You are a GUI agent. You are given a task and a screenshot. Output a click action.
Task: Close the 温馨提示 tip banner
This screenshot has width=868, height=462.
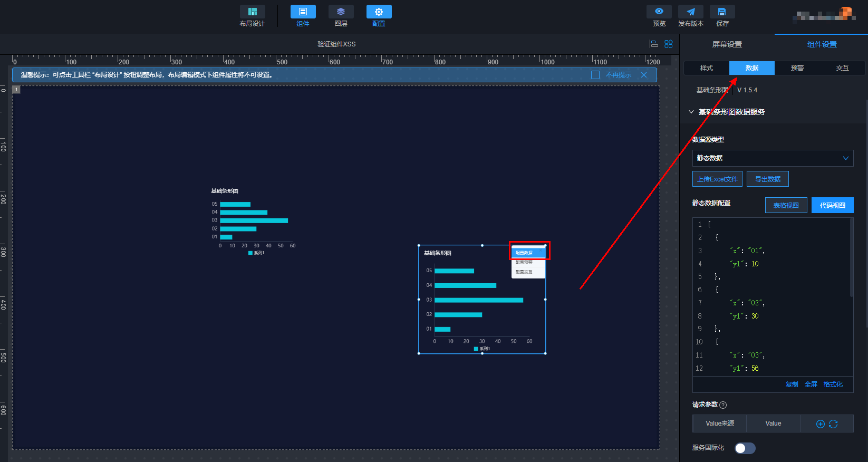point(644,75)
